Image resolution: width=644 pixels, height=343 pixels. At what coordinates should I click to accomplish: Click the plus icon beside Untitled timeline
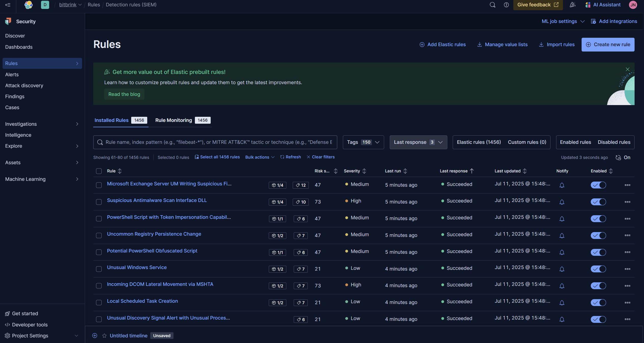(x=95, y=336)
